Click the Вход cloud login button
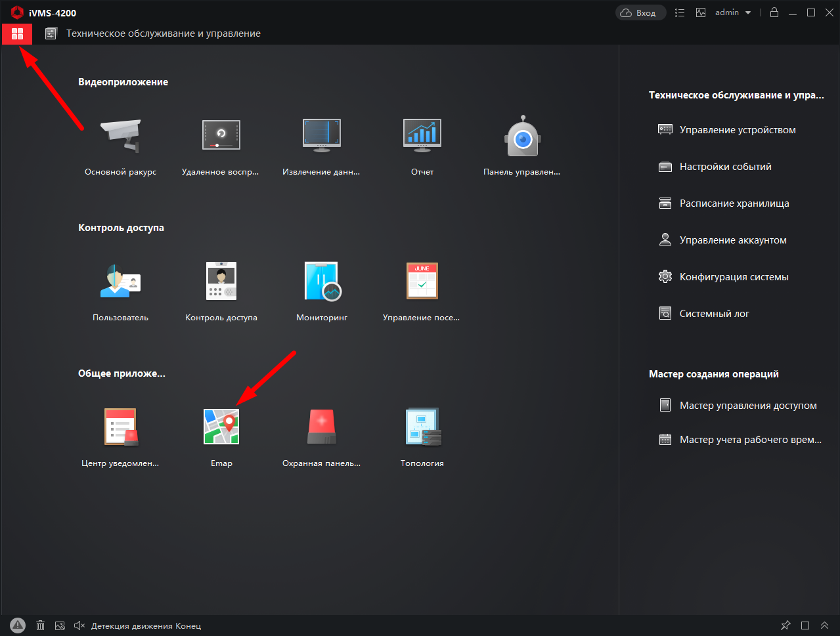The height and width of the screenshot is (636, 840). point(640,12)
